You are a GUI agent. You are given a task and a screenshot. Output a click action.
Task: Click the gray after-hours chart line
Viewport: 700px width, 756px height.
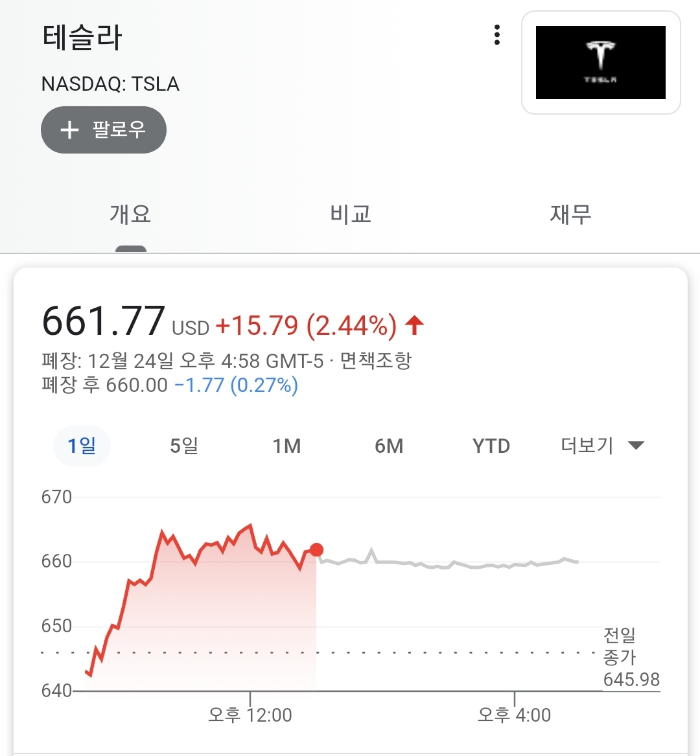point(454,563)
